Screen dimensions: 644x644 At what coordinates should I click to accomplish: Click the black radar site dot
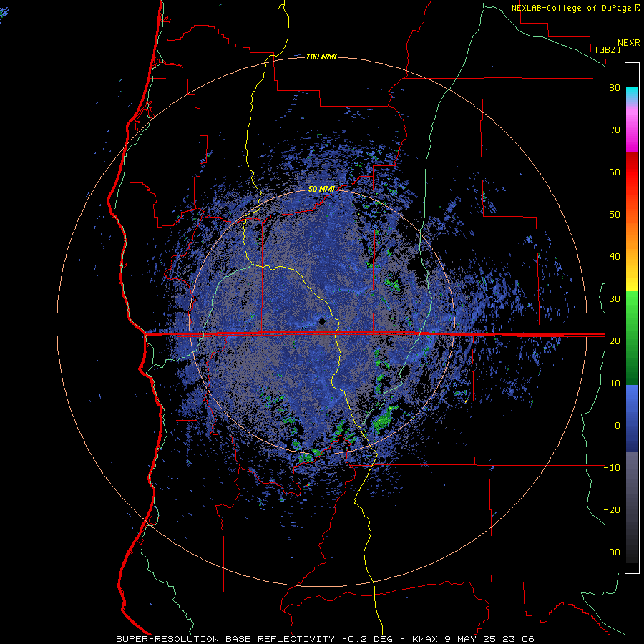[322, 321]
